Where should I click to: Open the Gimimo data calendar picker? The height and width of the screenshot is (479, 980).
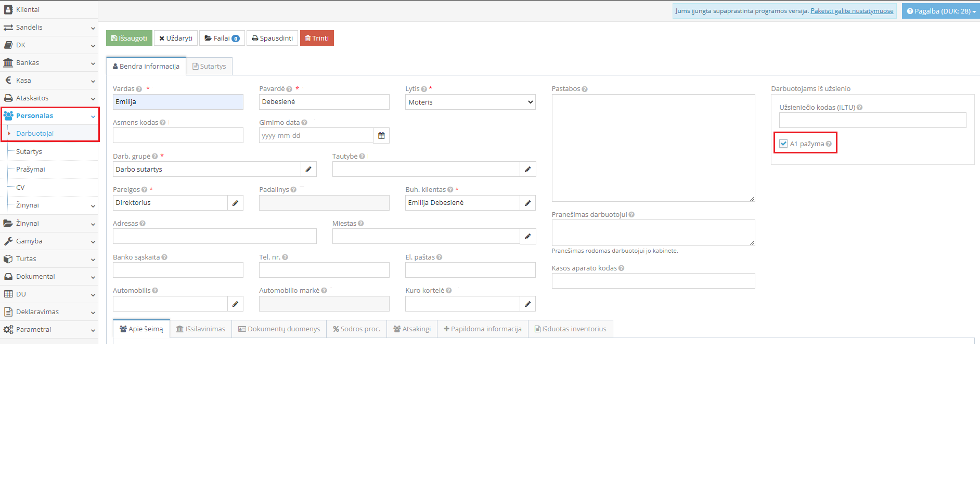(x=381, y=136)
